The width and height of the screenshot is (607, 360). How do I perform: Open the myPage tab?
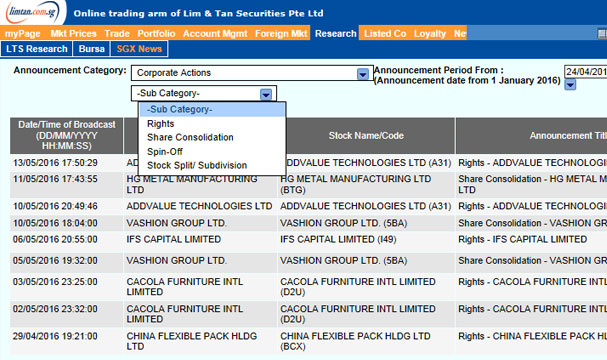tap(22, 34)
